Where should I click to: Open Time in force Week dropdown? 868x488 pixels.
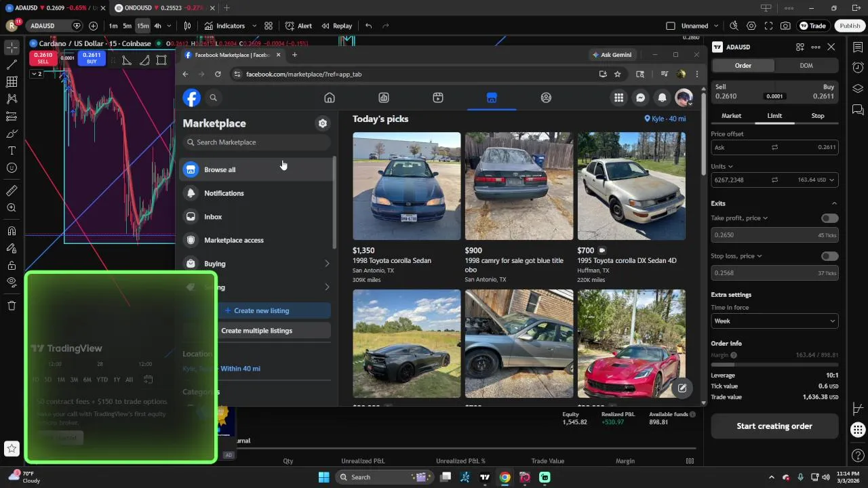[x=774, y=321]
